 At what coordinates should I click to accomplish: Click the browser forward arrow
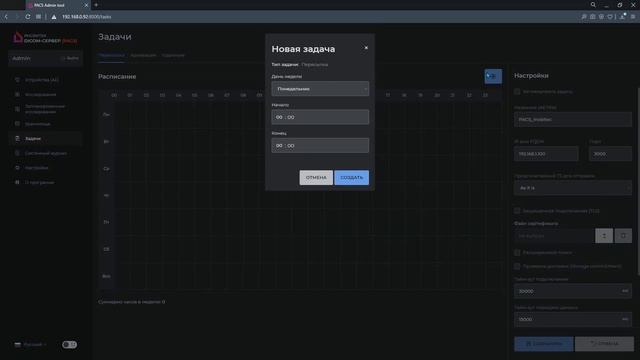17,17
